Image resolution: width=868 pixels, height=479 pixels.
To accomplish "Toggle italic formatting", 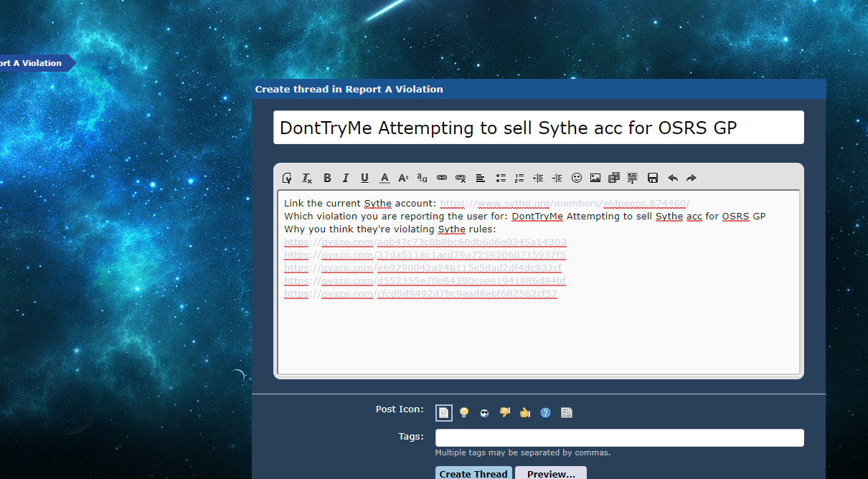I will coord(346,178).
